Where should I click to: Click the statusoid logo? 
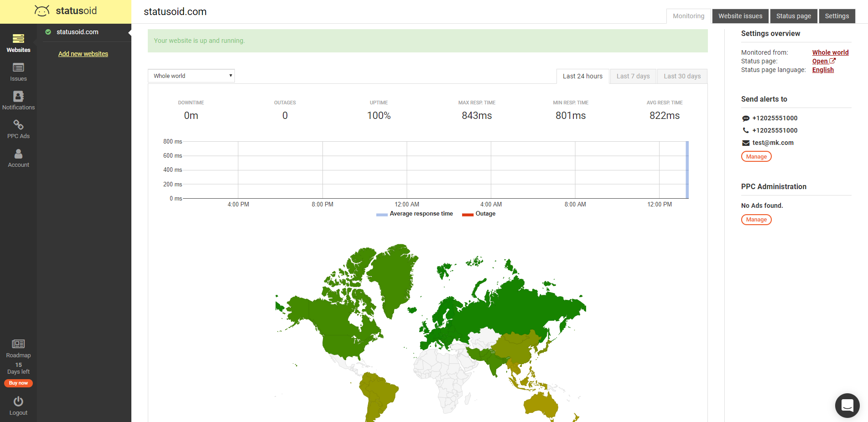[x=66, y=11]
